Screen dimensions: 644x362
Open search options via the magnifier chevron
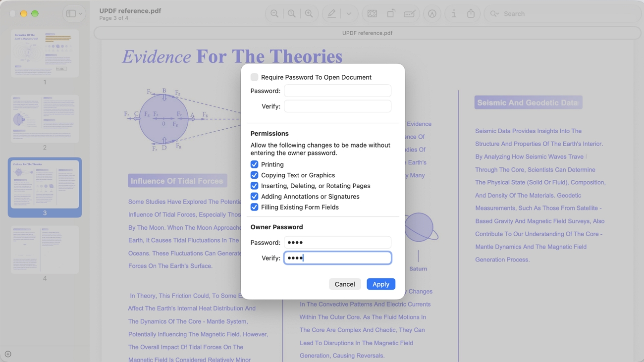click(x=494, y=14)
